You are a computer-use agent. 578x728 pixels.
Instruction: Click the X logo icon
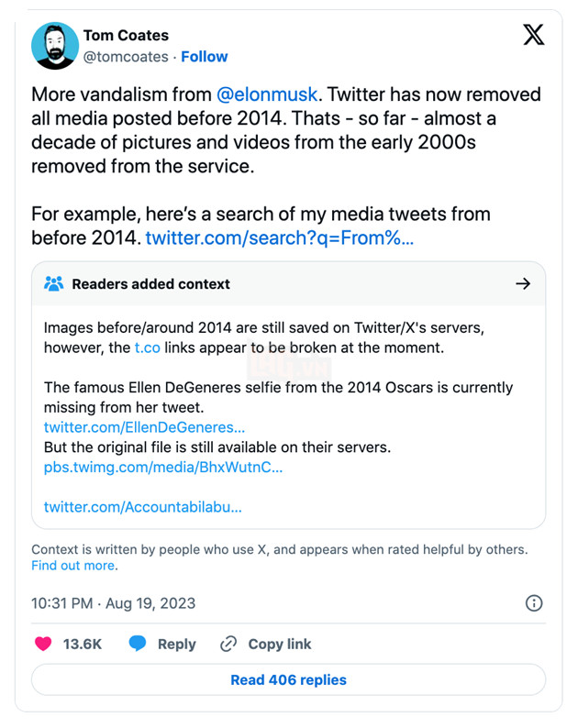pos(533,36)
